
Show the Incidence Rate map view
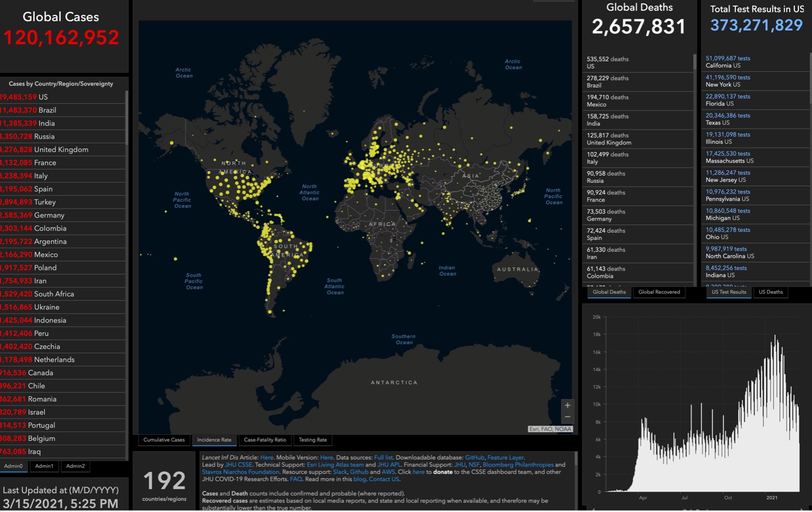click(x=214, y=440)
